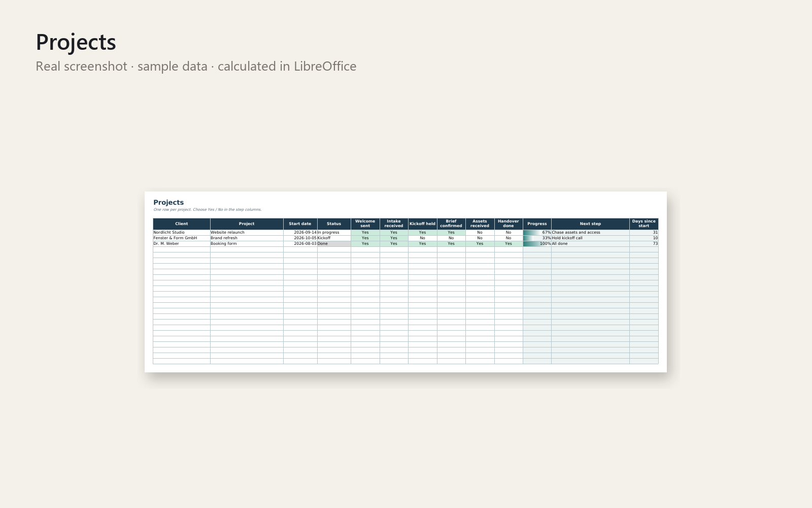
Task: Select the 'Handover done' header cell
Action: tap(509, 224)
